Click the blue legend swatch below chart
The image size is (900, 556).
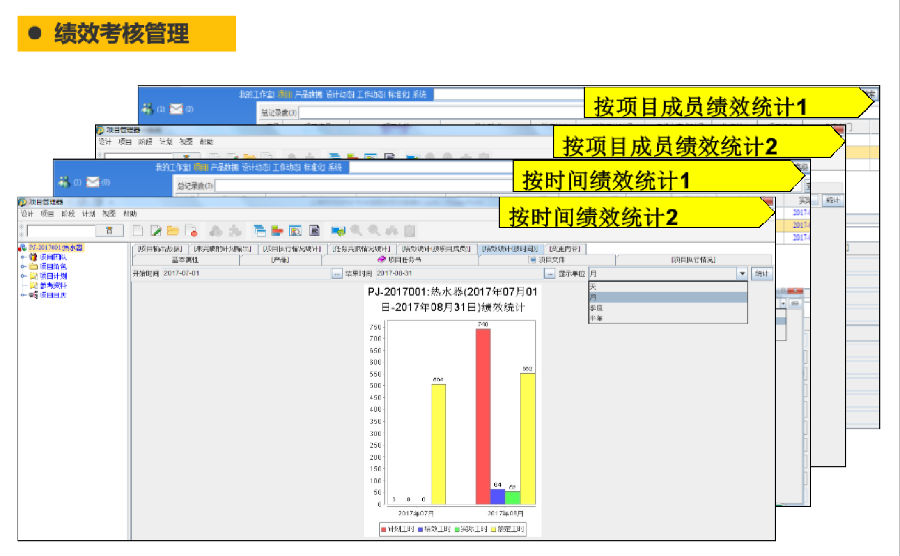click(420, 529)
